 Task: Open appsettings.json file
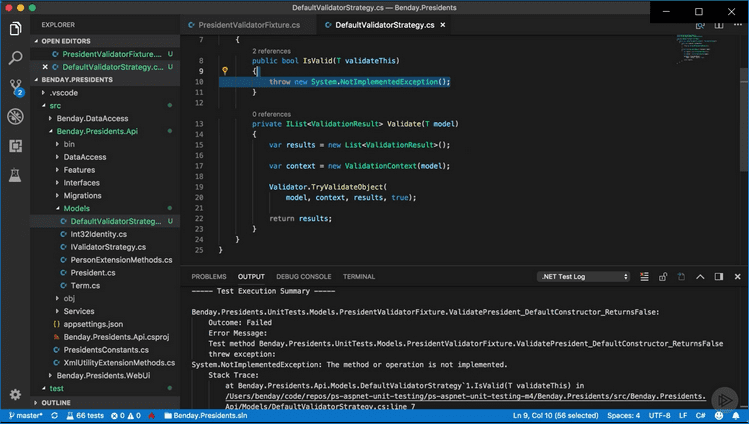pyautogui.click(x=105, y=324)
